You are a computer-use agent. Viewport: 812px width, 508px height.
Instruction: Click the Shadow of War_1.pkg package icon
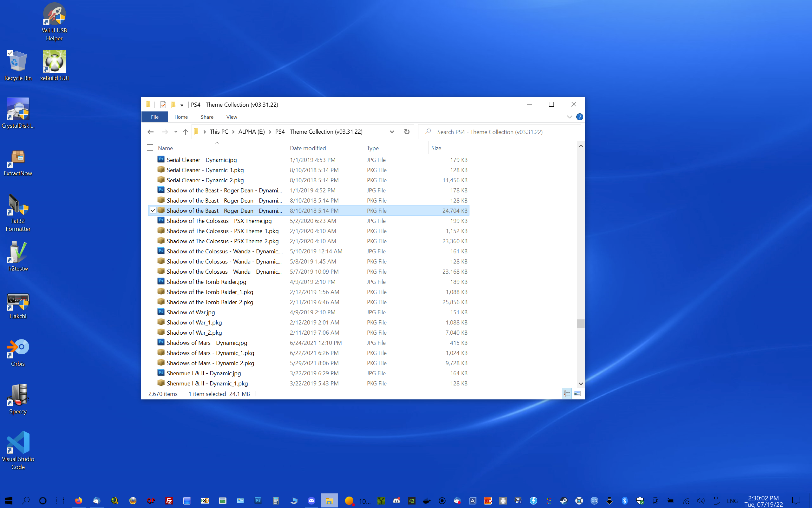[x=161, y=322]
